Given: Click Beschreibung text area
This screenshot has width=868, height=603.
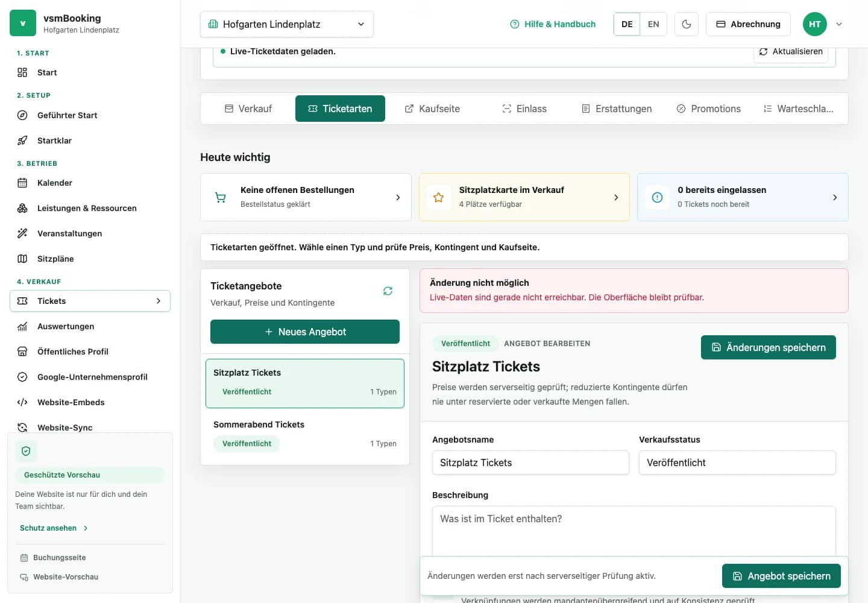Looking at the screenshot, I should click(634, 531).
